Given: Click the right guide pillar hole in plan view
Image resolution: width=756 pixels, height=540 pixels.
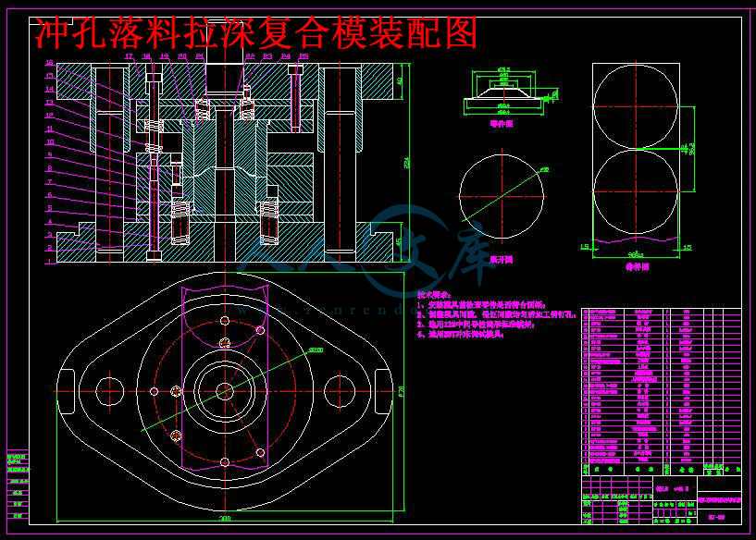Looking at the screenshot, I should [340, 391].
